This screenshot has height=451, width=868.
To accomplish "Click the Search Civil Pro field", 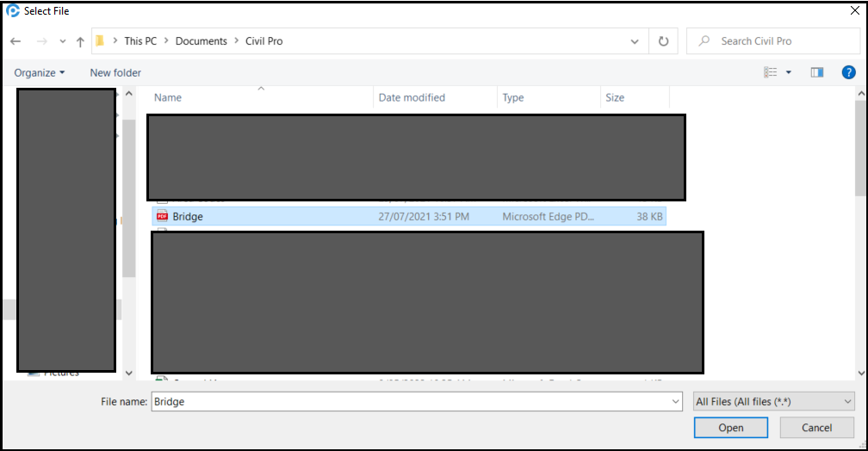I will (x=773, y=41).
